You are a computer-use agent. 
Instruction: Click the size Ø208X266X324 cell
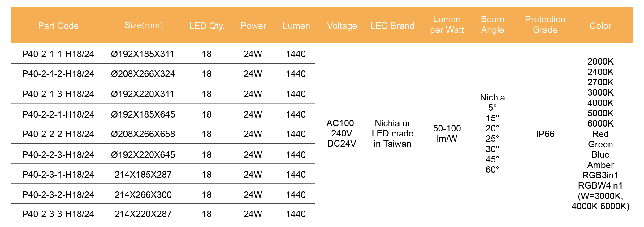pos(143,74)
